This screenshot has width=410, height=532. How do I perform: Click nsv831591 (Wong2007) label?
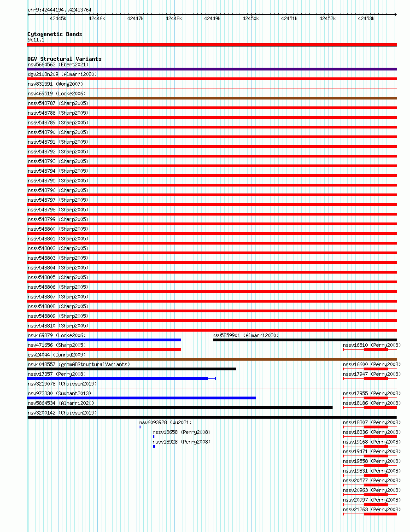pyautogui.click(x=55, y=84)
